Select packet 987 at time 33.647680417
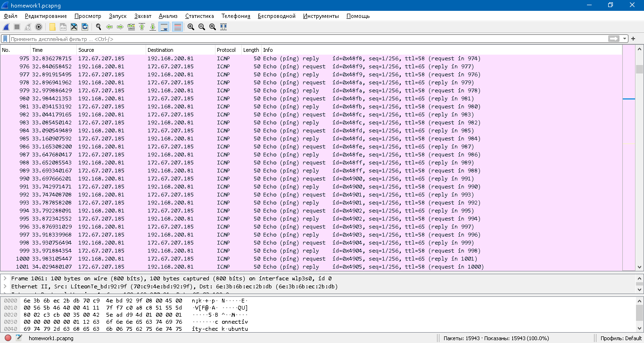 pos(311,155)
